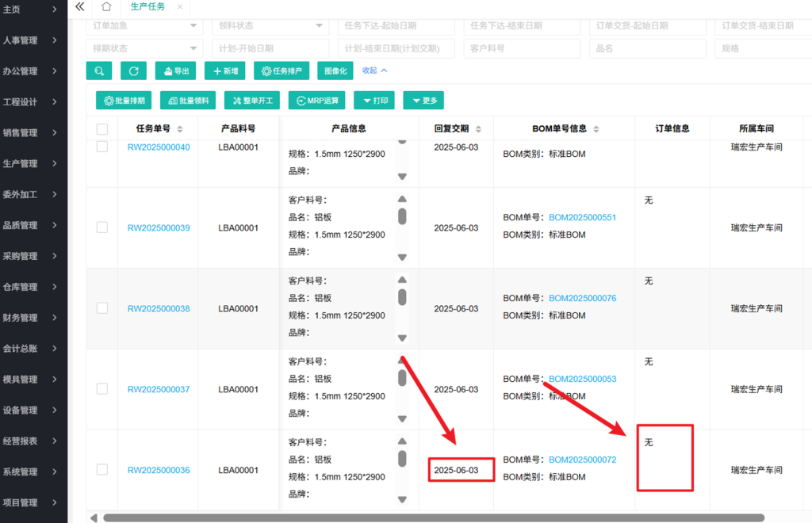The width and height of the screenshot is (812, 523).
Task: Open task link RW2025000037
Action: pyautogui.click(x=159, y=389)
